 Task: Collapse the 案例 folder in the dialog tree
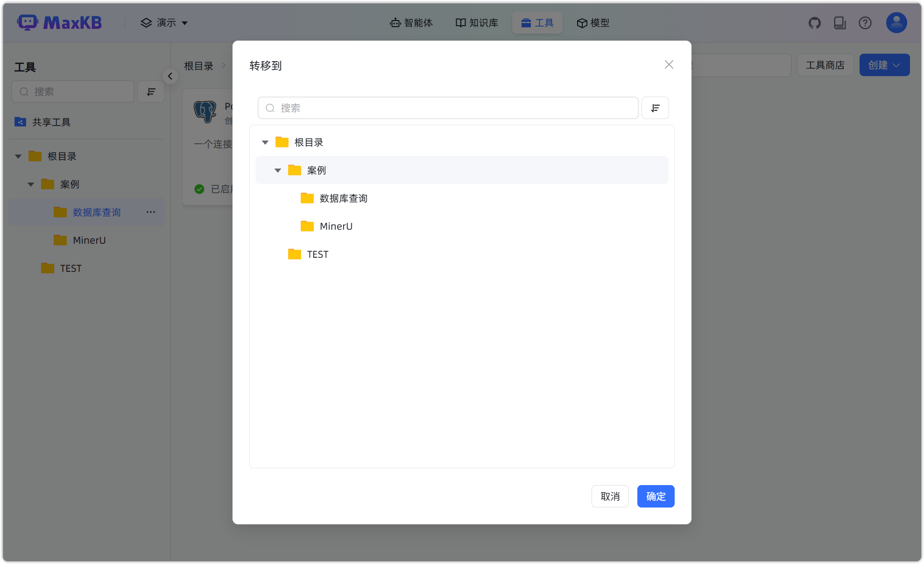(278, 170)
